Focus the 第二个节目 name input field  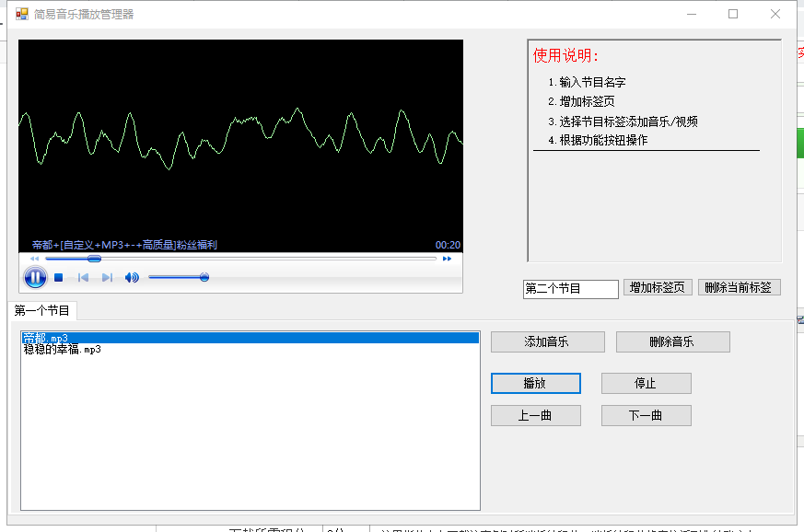point(571,289)
